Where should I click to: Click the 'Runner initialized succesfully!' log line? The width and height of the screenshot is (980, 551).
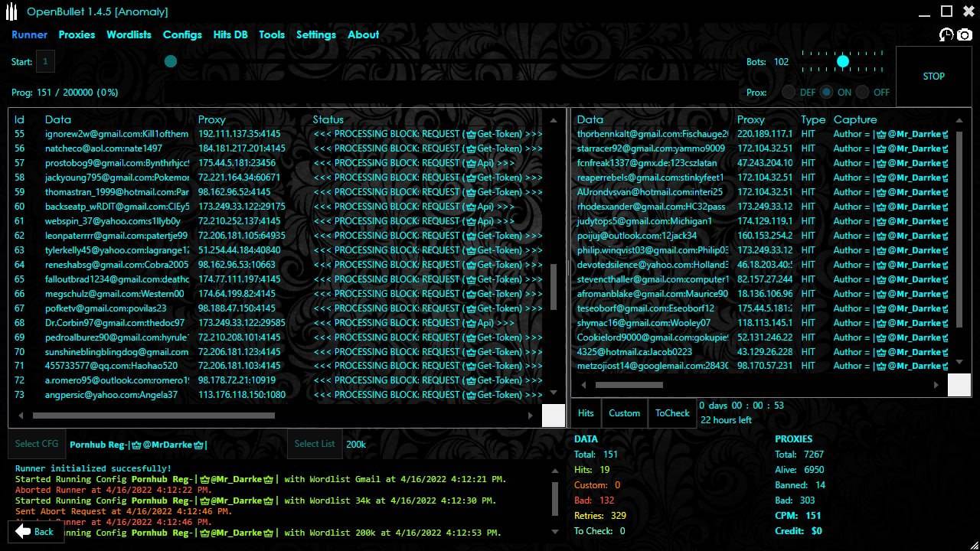pos(93,468)
